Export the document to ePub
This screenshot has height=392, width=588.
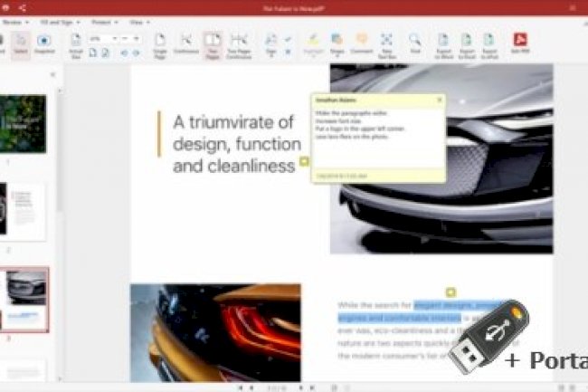pyautogui.click(x=489, y=46)
